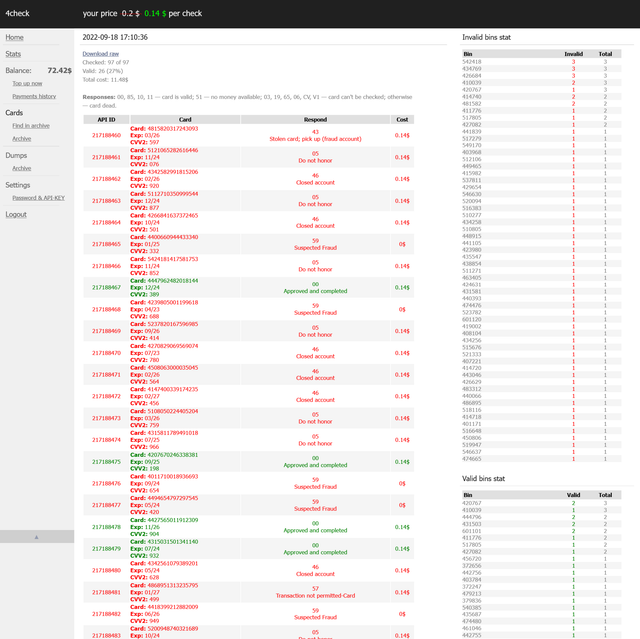Click the 'Checked: 97 of 97' line

pyautogui.click(x=106, y=62)
